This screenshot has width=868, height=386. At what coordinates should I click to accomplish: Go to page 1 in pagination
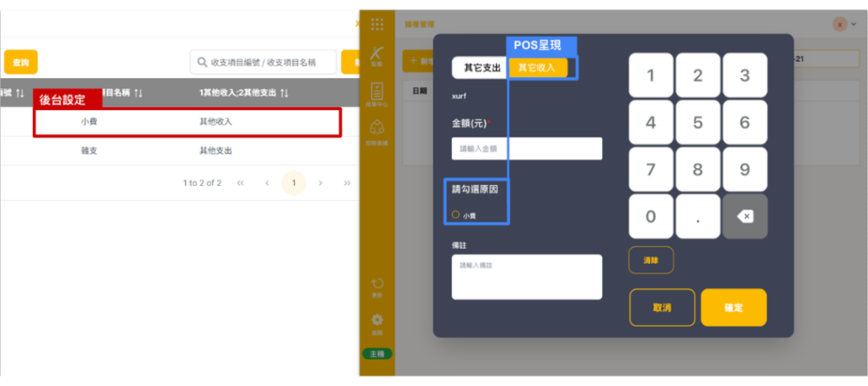[293, 182]
